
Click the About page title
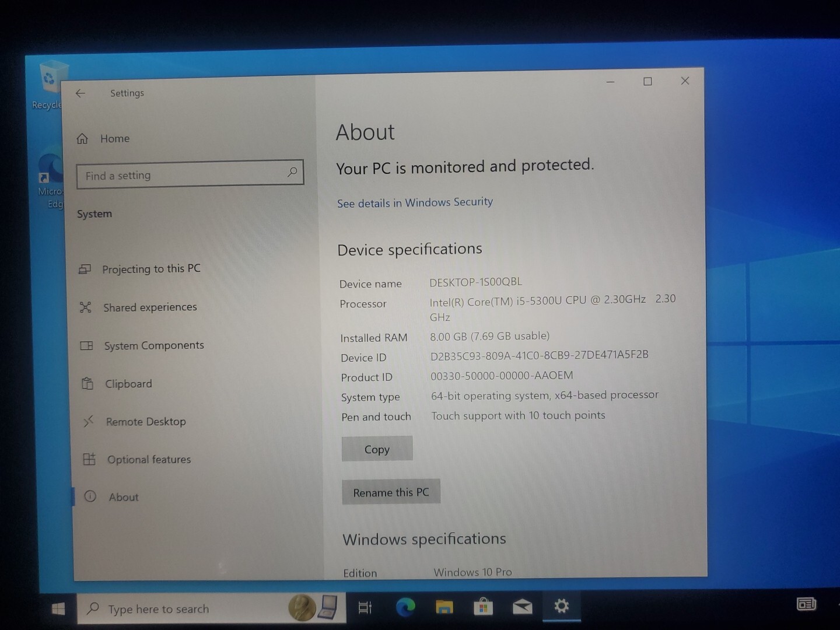point(365,132)
